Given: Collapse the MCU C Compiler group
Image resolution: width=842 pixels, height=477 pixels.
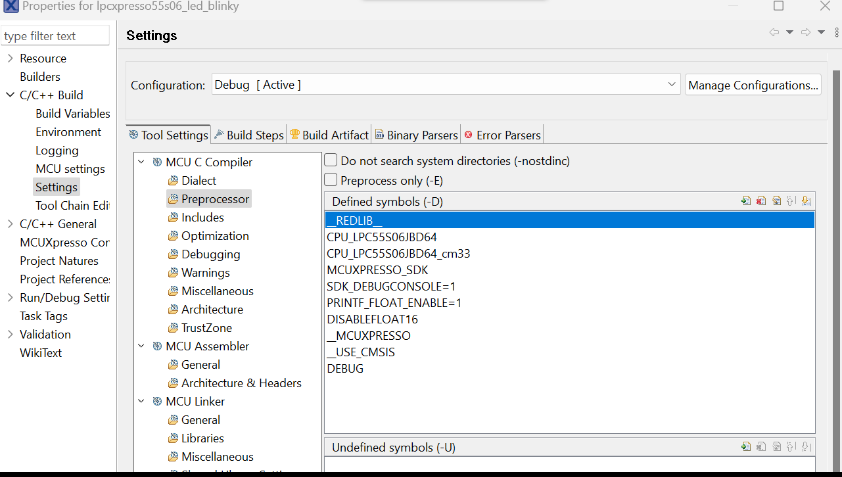Looking at the screenshot, I should pos(141,162).
